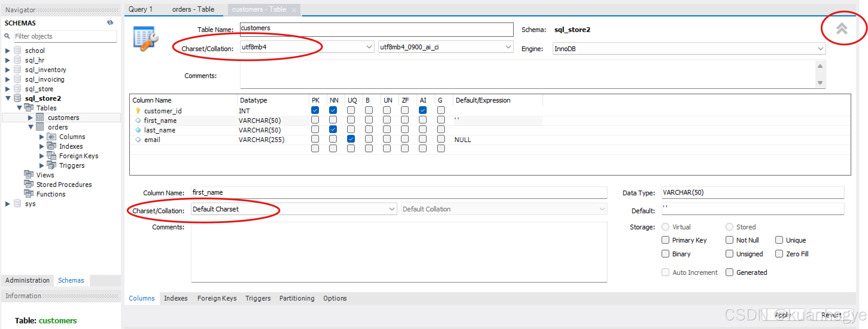Image resolution: width=868 pixels, height=329 pixels.
Task: Uncheck UQ checkbox for email column
Action: 350,139
